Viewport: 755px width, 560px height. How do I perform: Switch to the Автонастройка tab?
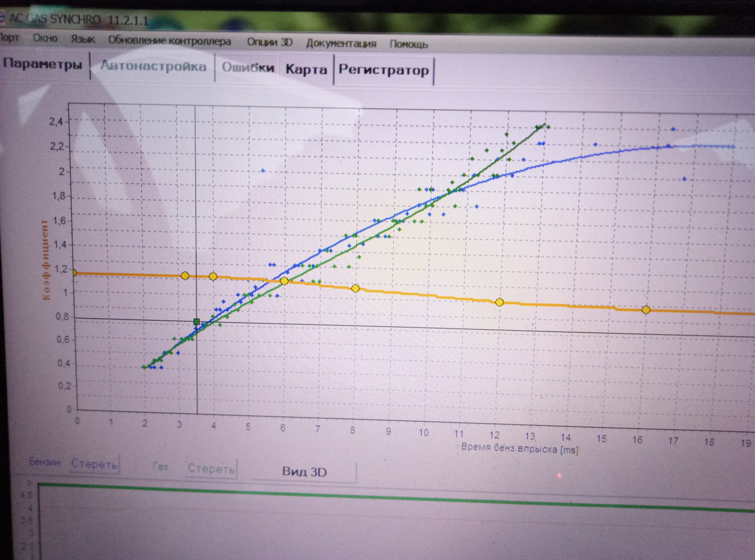click(153, 66)
